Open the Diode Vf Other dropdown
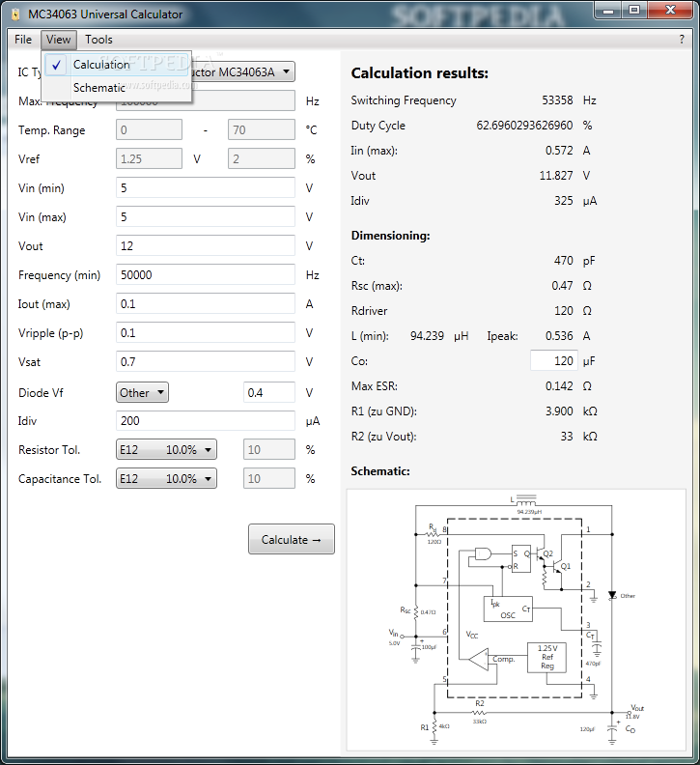The image size is (700, 765). pos(142,393)
